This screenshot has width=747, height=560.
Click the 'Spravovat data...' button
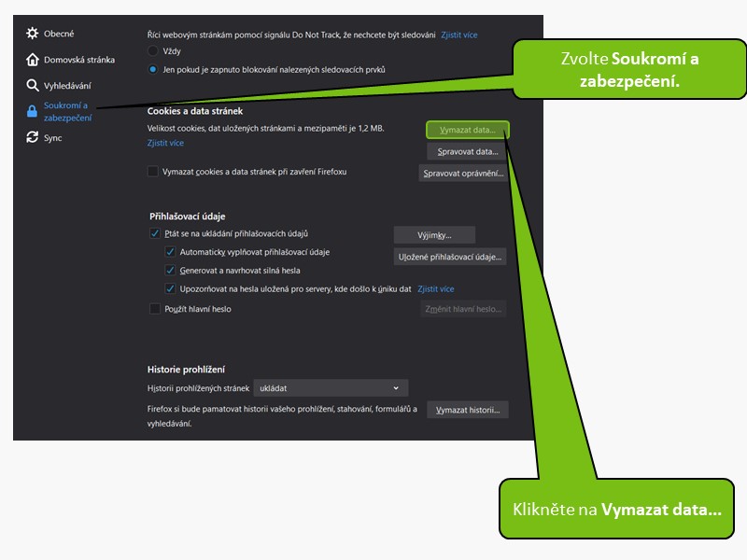click(x=467, y=151)
